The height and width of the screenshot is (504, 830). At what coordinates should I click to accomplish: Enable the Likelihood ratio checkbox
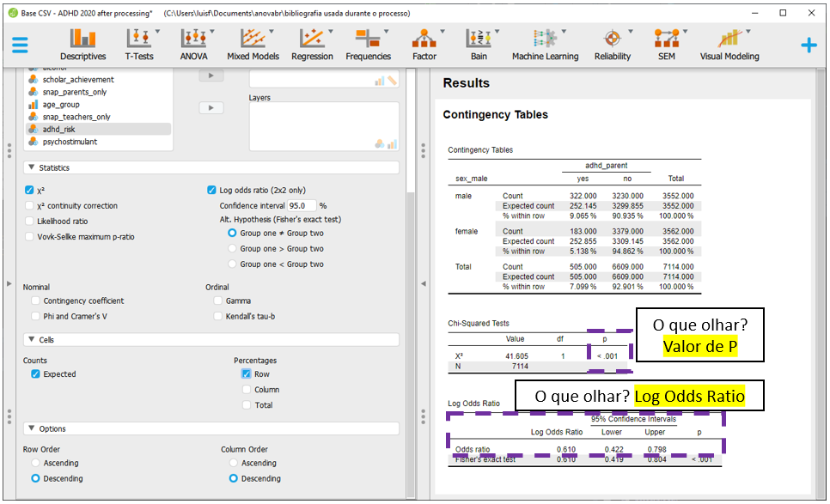pyautogui.click(x=32, y=222)
